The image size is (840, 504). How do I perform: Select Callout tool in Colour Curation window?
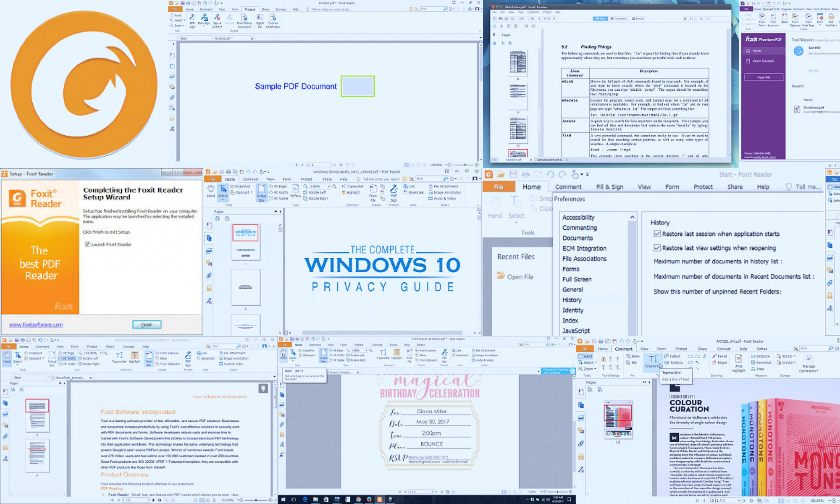672,356
